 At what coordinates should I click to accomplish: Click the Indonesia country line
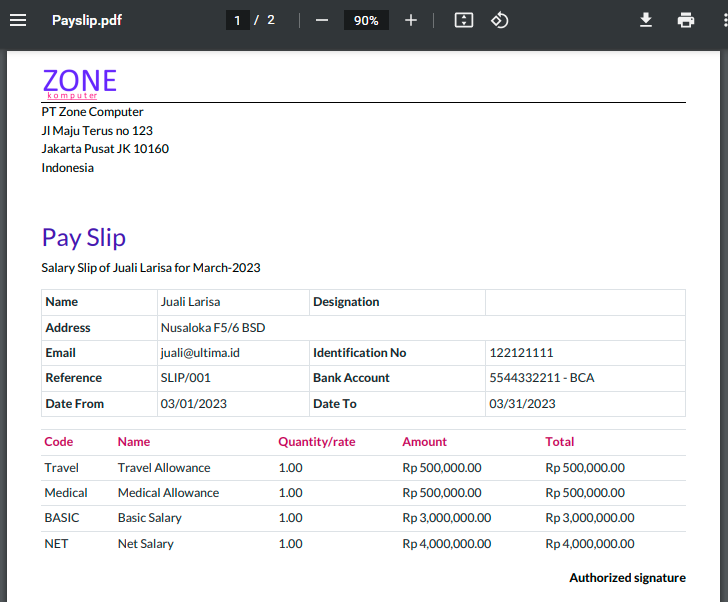point(67,168)
